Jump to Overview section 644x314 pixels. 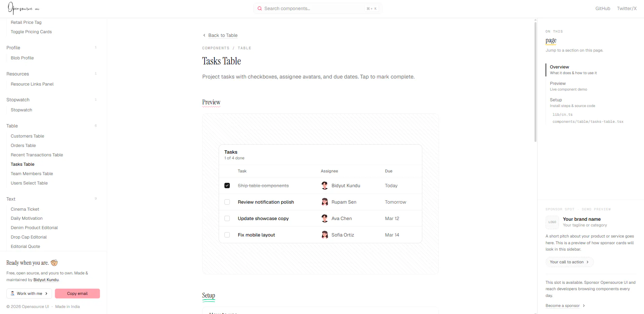[573, 69]
